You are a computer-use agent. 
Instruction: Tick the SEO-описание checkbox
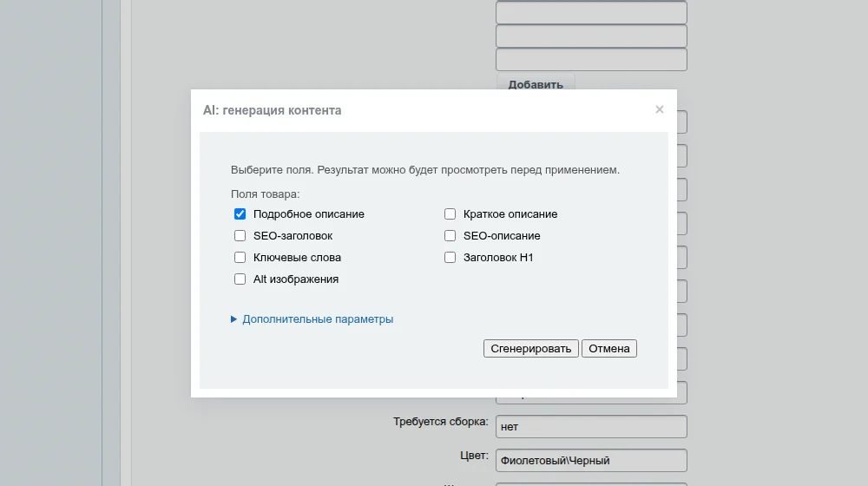tap(450, 236)
